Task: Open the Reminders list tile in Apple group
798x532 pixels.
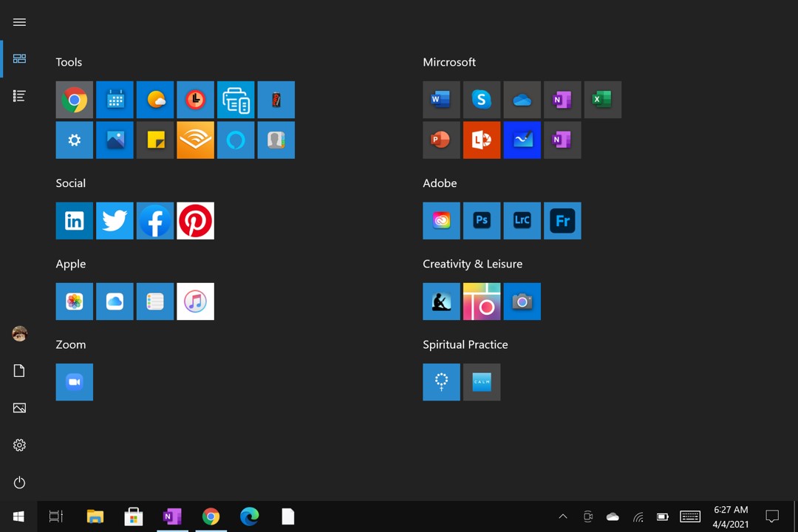Action: 155,301
